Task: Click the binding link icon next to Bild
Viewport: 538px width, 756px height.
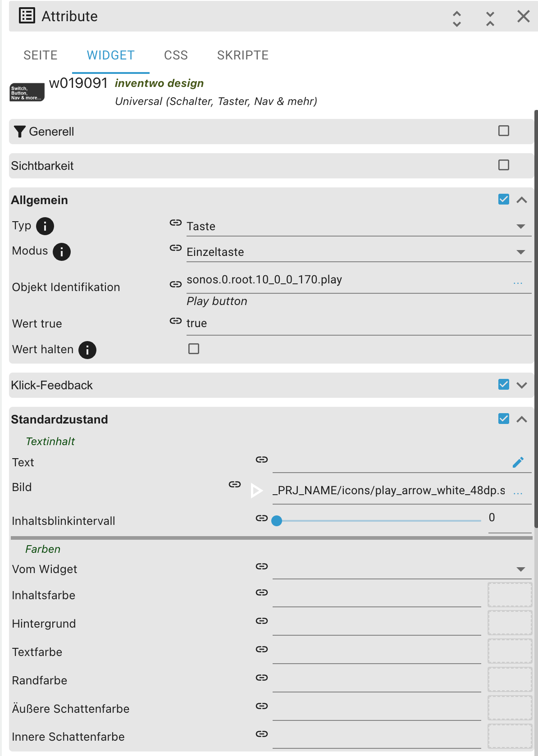Action: (x=234, y=484)
